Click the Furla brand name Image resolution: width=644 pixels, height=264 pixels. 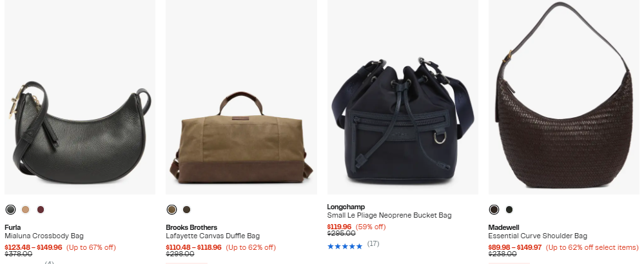13,227
